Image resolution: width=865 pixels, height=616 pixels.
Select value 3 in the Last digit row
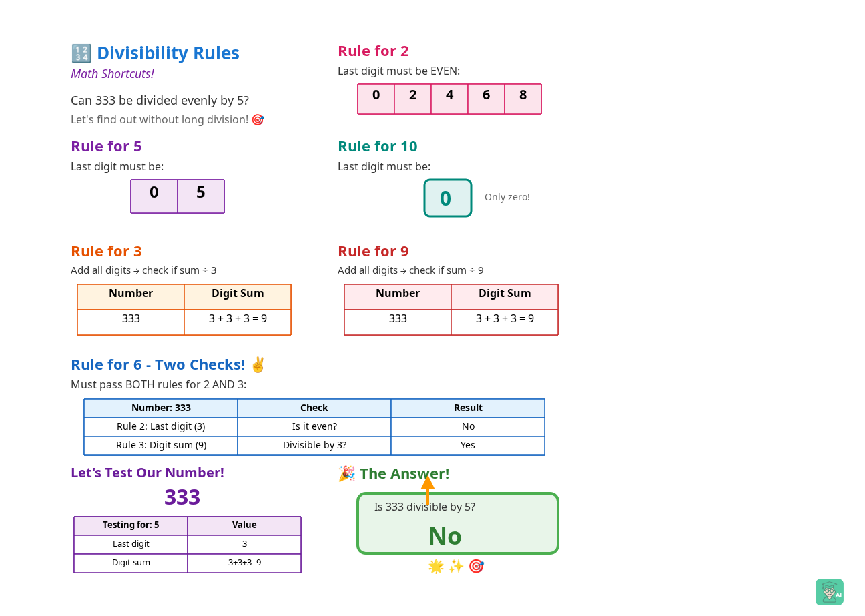click(244, 545)
